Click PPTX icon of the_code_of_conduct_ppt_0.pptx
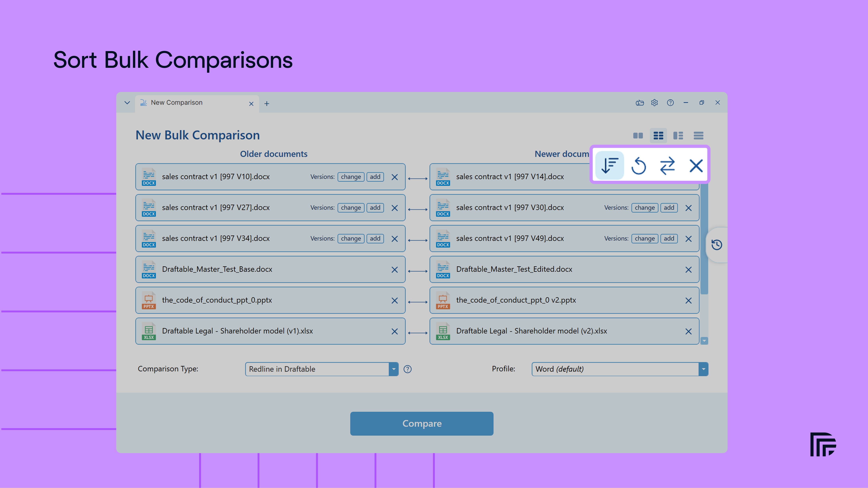 point(149,300)
